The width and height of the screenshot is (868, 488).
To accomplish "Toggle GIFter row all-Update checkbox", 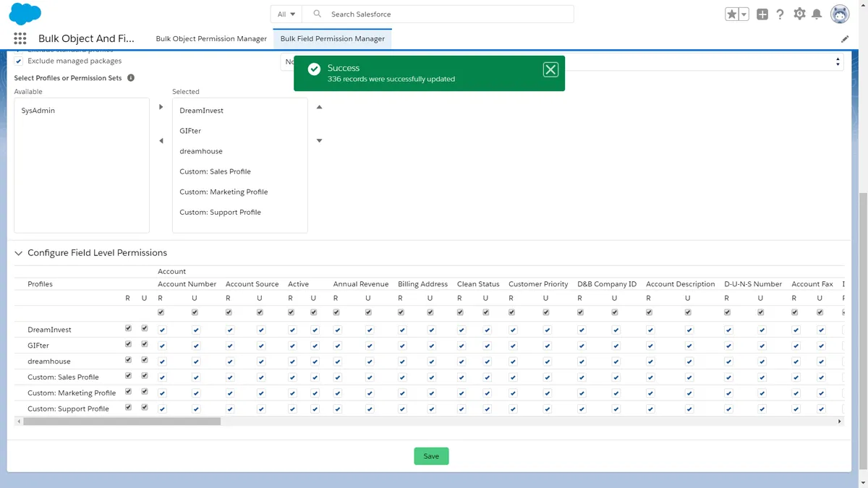I will tap(145, 344).
